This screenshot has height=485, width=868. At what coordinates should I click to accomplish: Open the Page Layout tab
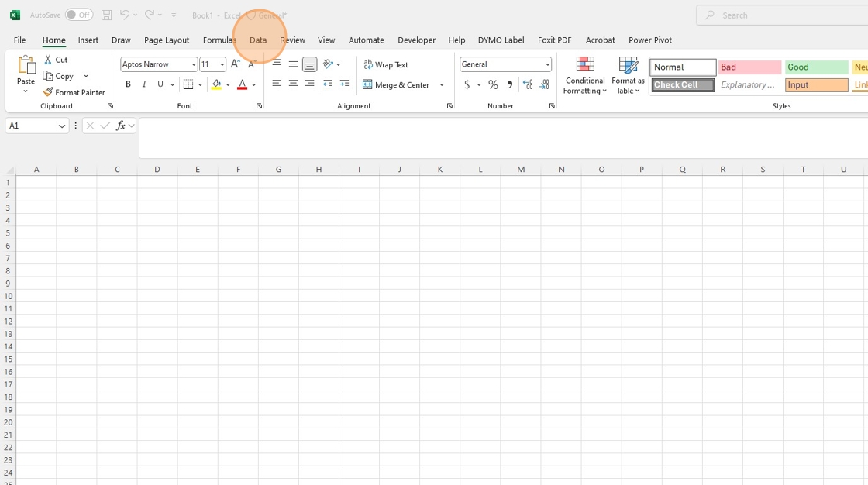coord(167,40)
